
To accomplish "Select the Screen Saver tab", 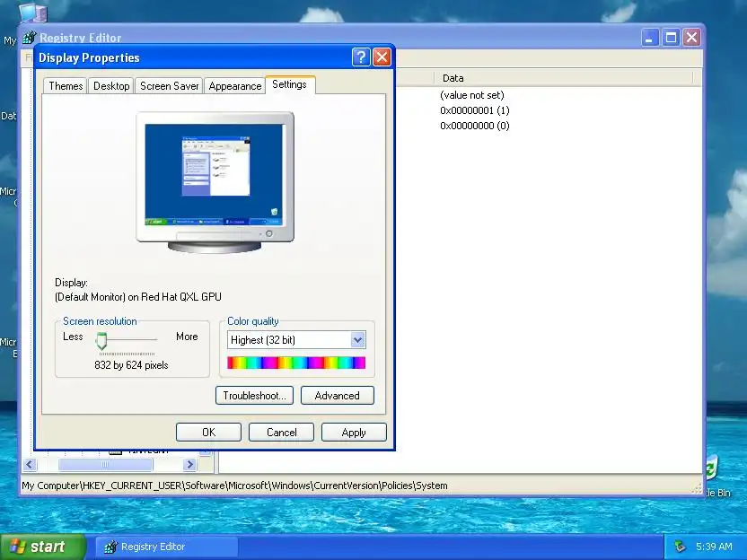I will pyautogui.click(x=169, y=86).
